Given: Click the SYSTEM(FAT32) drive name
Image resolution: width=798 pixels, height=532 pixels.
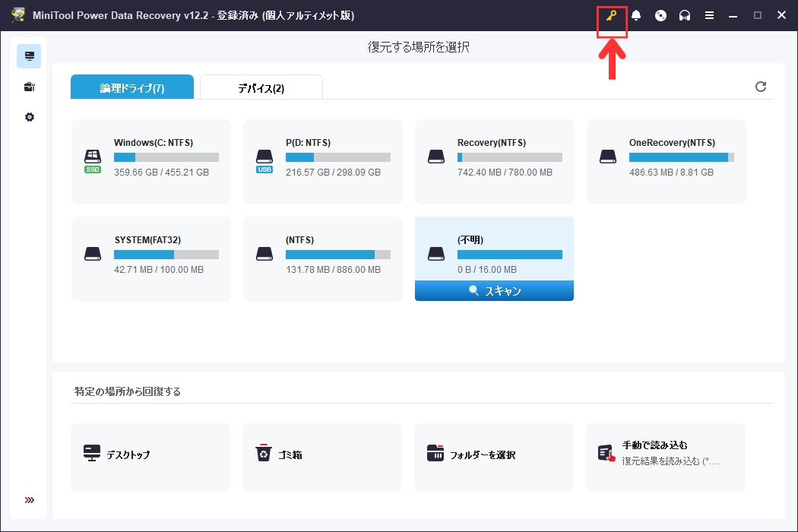Looking at the screenshot, I should 147,240.
